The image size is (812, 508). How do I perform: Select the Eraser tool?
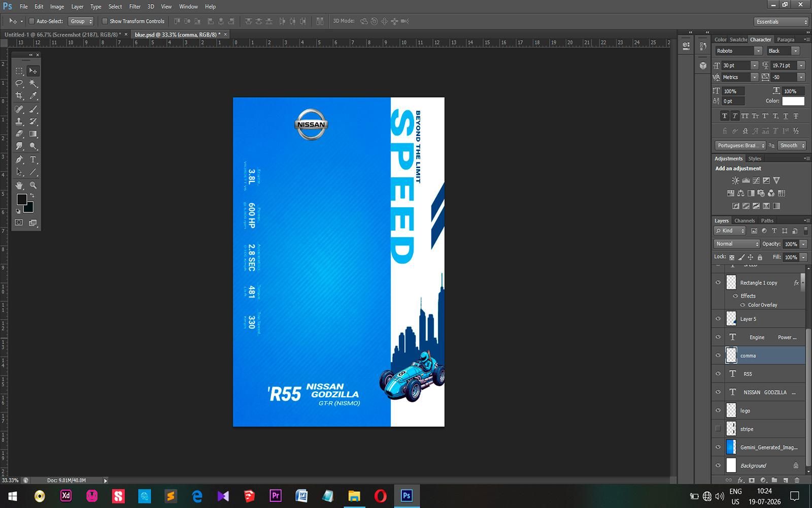19,134
